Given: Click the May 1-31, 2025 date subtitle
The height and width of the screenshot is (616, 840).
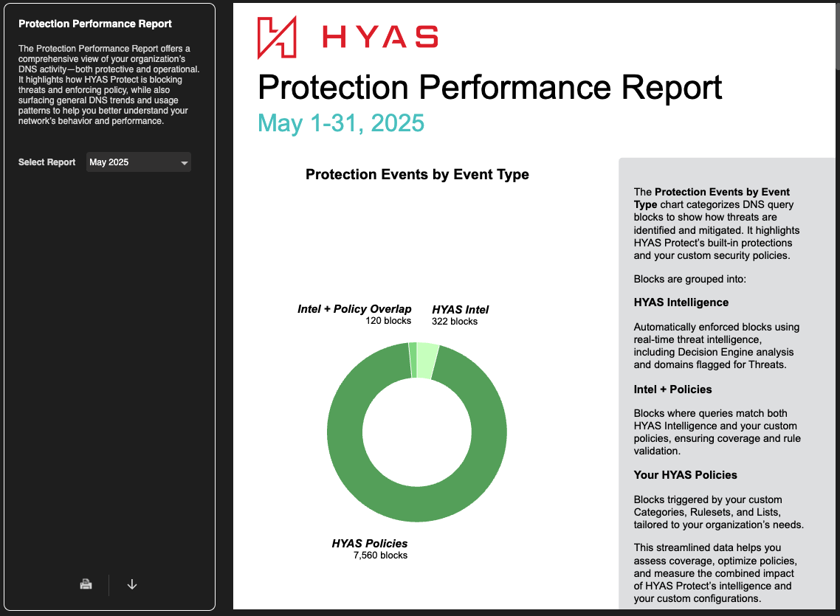Looking at the screenshot, I should tap(341, 122).
